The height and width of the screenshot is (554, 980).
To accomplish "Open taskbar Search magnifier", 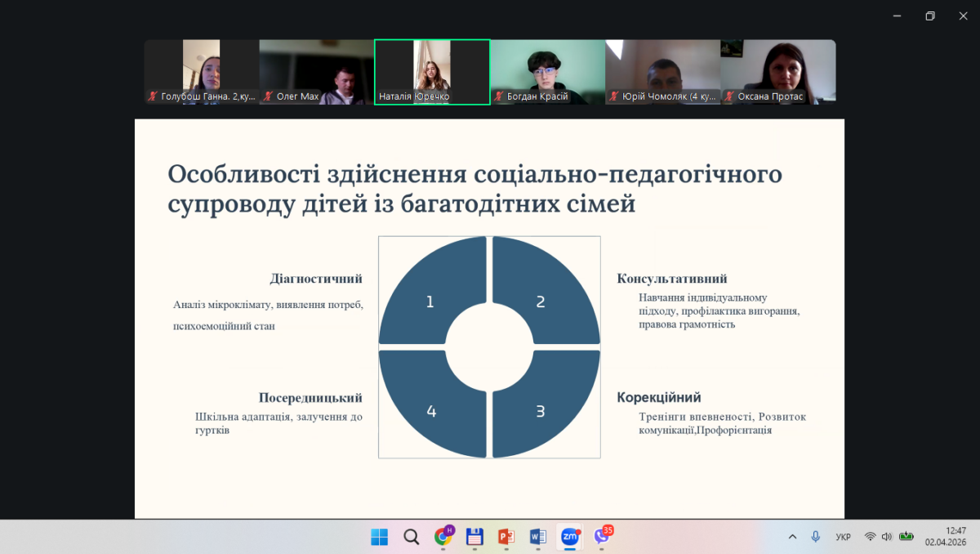I will tap(412, 537).
